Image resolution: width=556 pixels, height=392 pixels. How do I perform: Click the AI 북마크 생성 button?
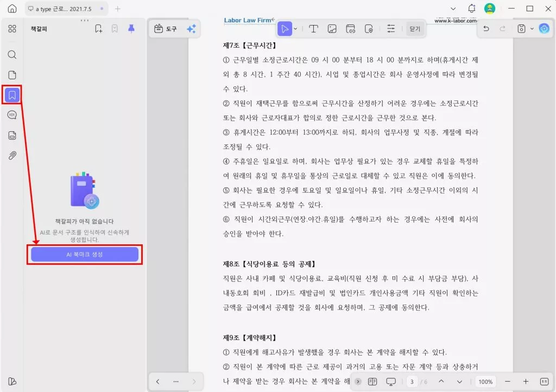tap(85, 255)
